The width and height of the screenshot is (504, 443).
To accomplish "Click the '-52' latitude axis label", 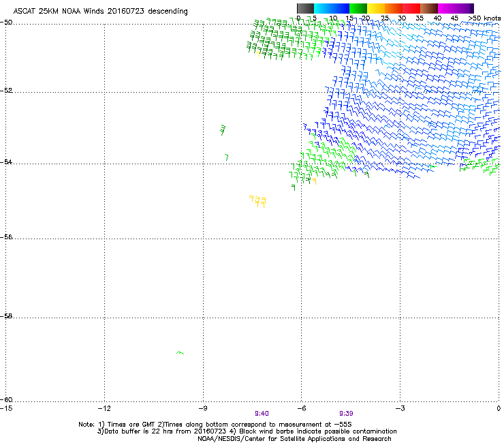I will pos(6,91).
